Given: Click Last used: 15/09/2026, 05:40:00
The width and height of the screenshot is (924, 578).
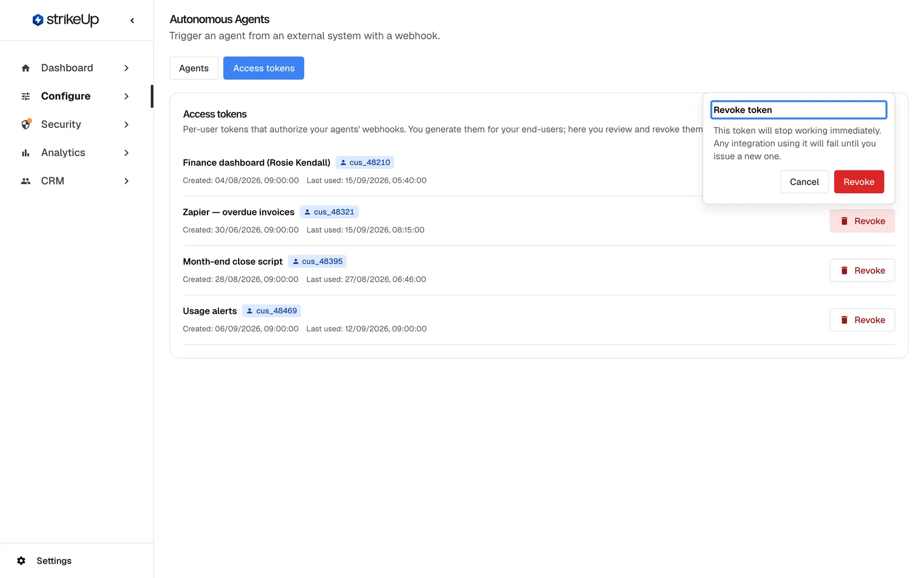Looking at the screenshot, I should pyautogui.click(x=367, y=180).
